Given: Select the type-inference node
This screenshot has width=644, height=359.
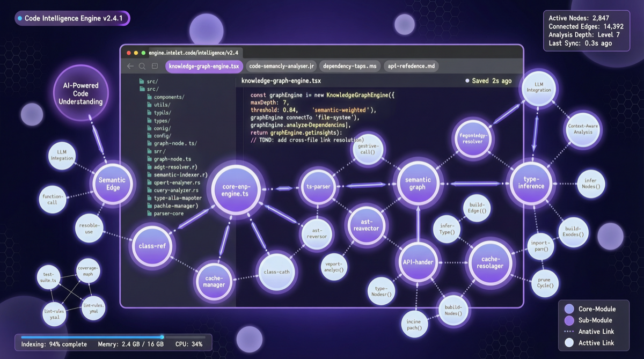Looking at the screenshot, I should pyautogui.click(x=531, y=182).
